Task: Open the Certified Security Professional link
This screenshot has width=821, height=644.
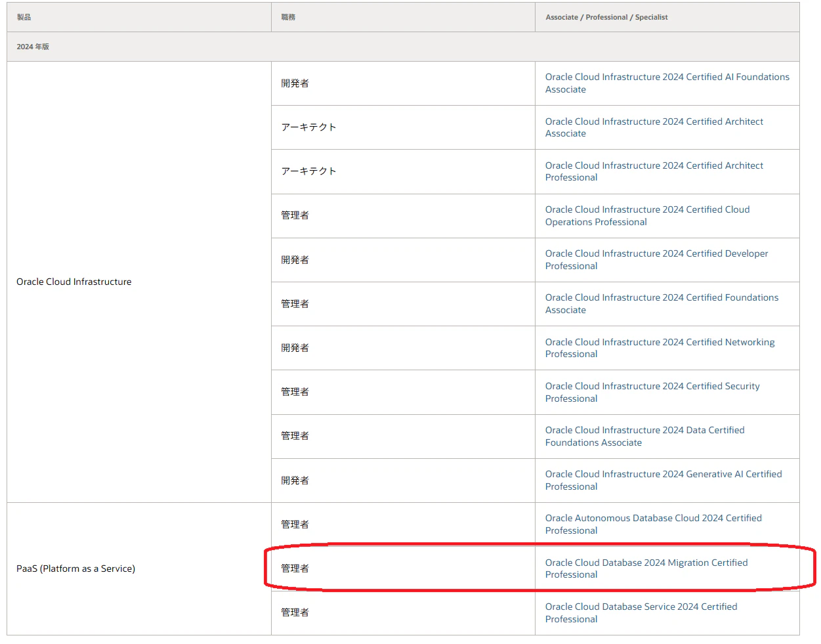Action: pyautogui.click(x=652, y=392)
